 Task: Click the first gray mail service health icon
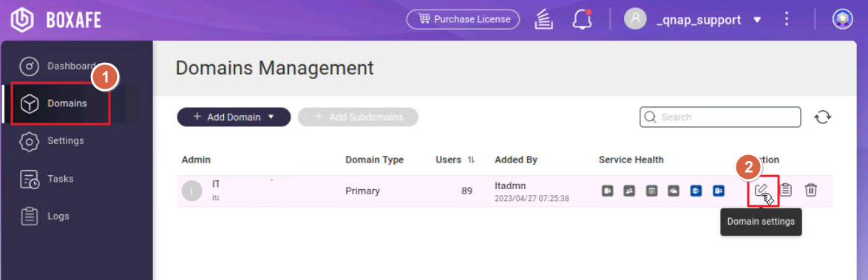[607, 191]
